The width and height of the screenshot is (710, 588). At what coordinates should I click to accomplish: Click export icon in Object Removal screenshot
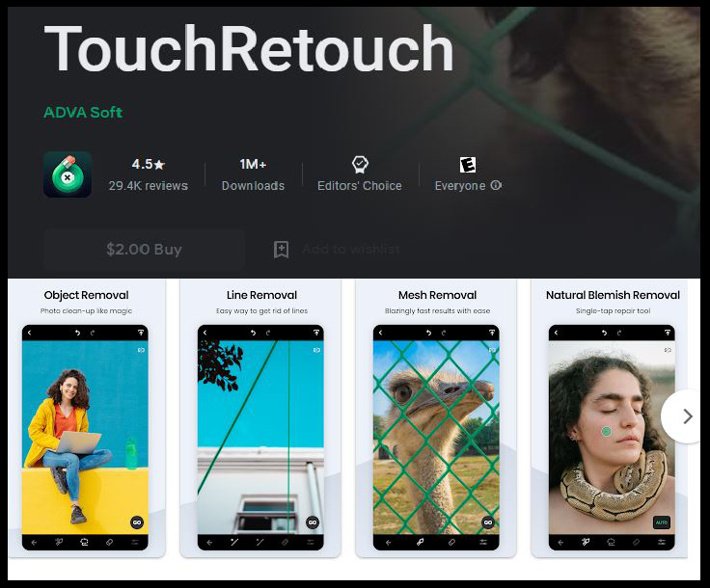pos(141,333)
